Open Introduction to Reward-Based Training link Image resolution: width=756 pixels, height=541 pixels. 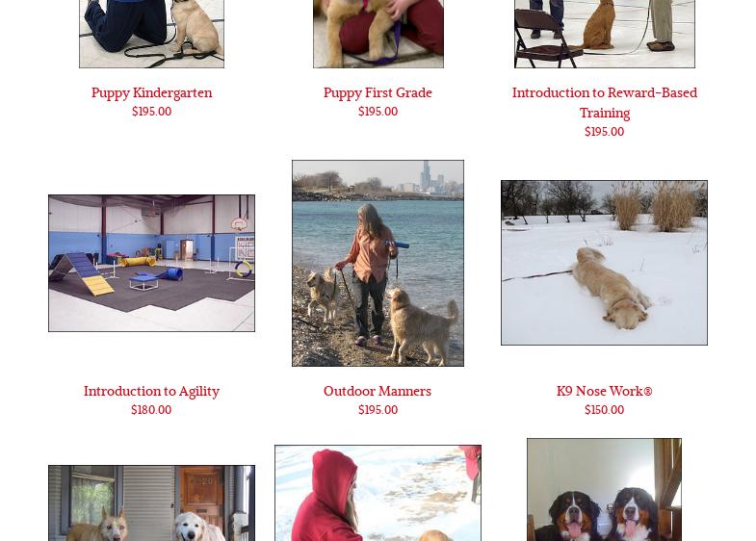click(604, 103)
